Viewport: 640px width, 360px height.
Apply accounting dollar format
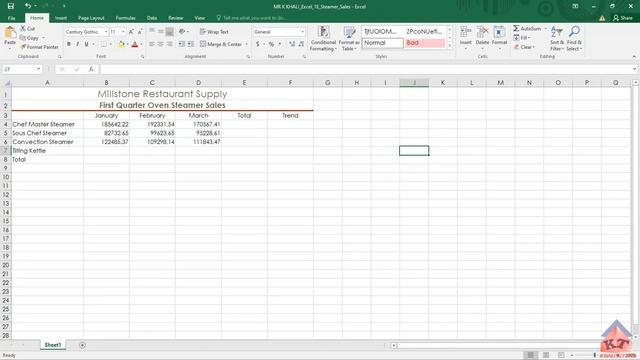[258, 44]
